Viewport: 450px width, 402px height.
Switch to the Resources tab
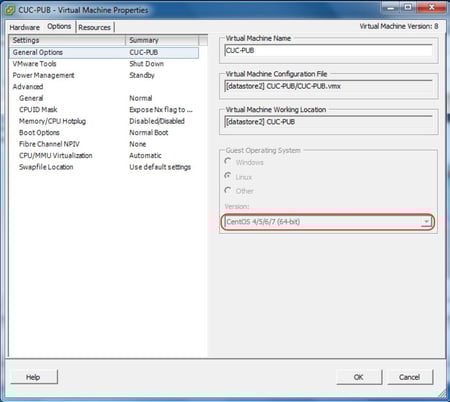(95, 27)
